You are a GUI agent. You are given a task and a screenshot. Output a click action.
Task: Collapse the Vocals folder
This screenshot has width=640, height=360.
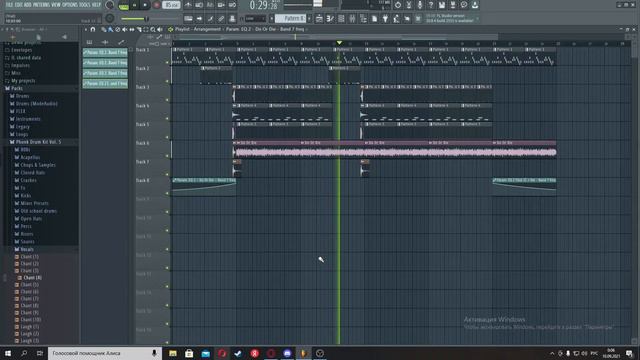(x=27, y=249)
